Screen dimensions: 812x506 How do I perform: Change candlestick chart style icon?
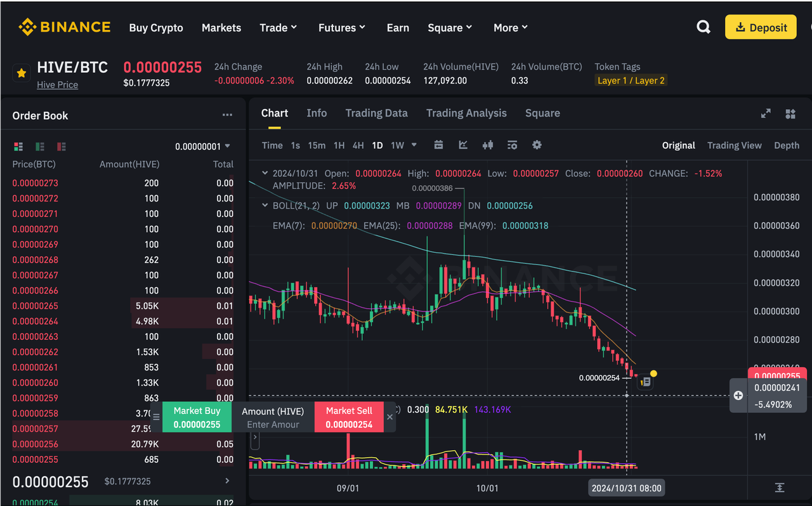[x=487, y=145]
